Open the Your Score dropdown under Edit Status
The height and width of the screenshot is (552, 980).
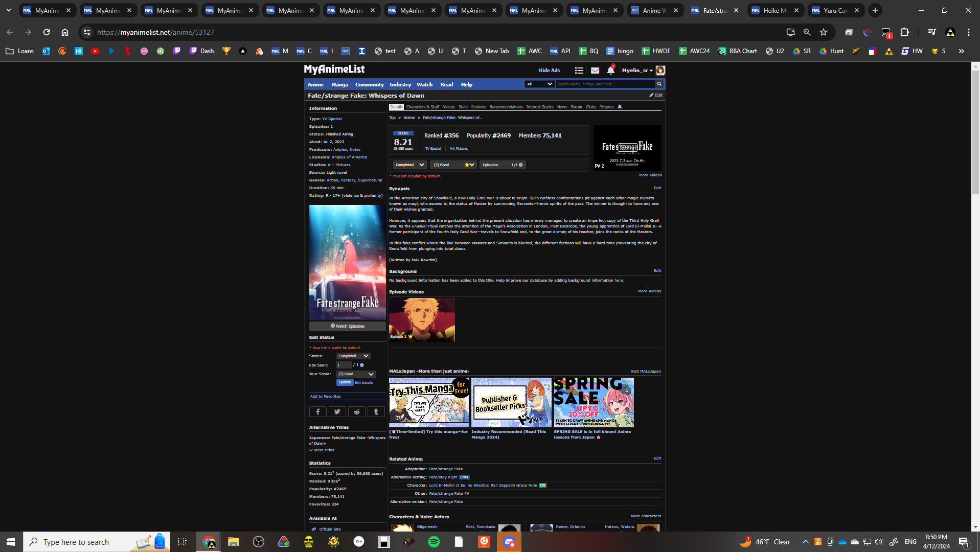pyautogui.click(x=356, y=374)
